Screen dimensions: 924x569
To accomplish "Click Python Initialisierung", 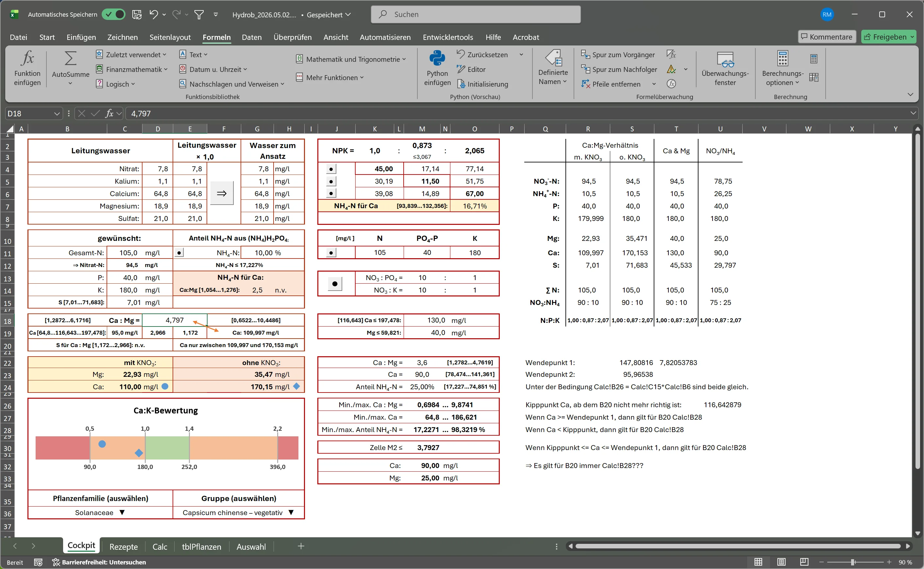I will pyautogui.click(x=482, y=84).
